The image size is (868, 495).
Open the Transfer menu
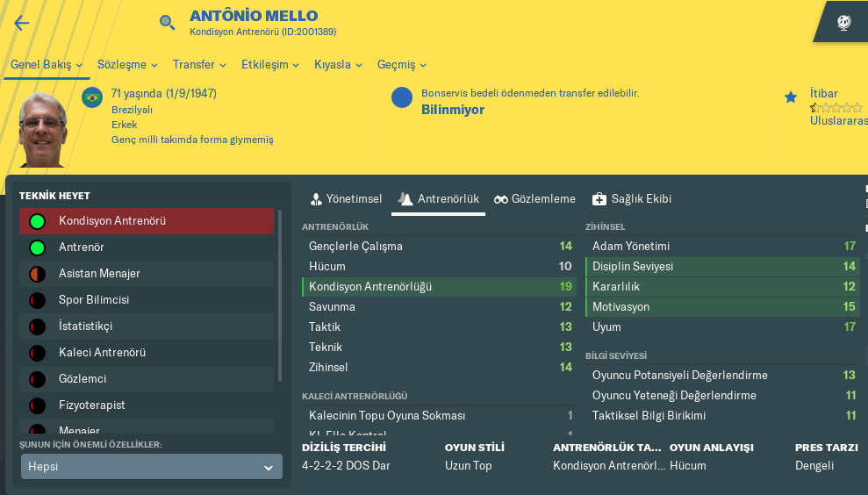pos(199,65)
